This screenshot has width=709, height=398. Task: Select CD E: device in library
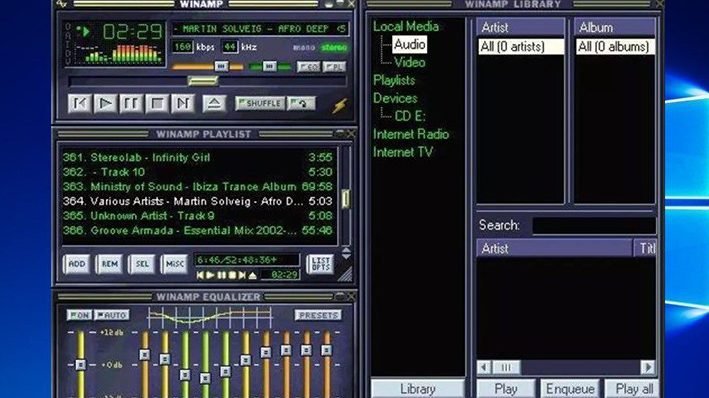(x=410, y=116)
